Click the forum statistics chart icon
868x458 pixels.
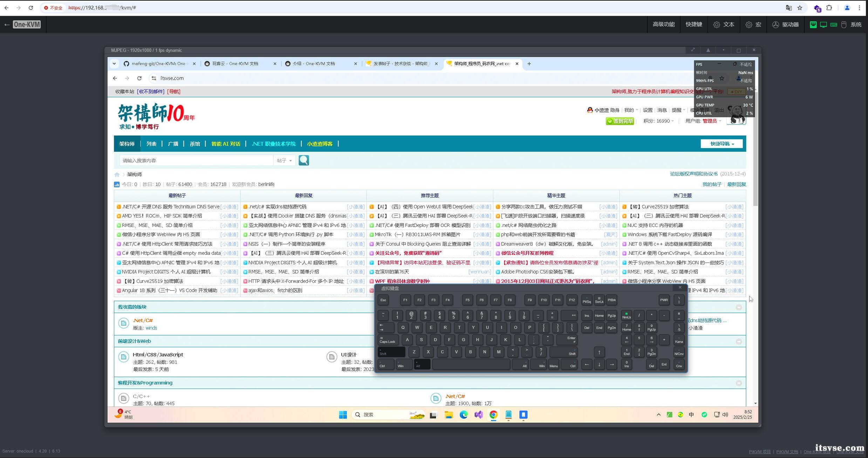point(117,184)
